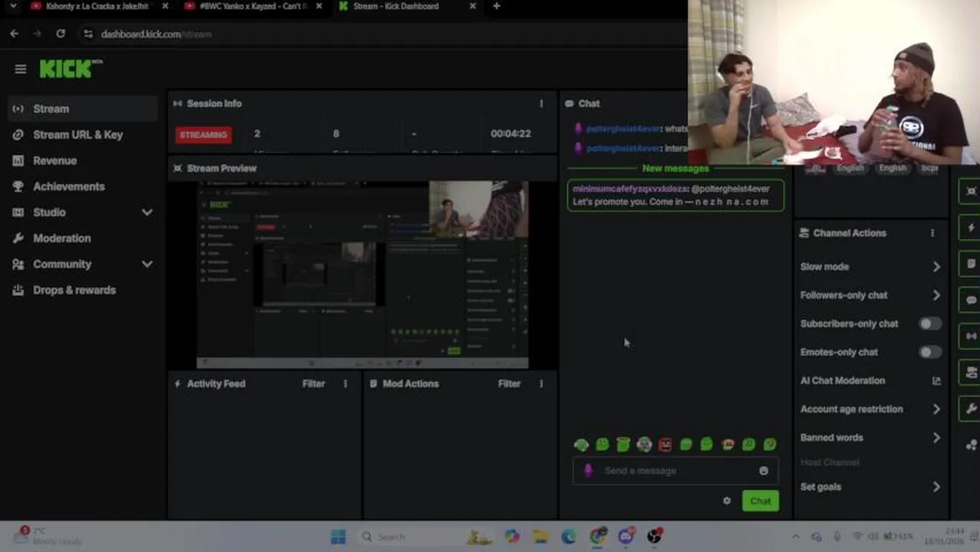Image resolution: width=980 pixels, height=552 pixels.
Task: Open chat settings gear next to Chat button
Action: (x=727, y=501)
